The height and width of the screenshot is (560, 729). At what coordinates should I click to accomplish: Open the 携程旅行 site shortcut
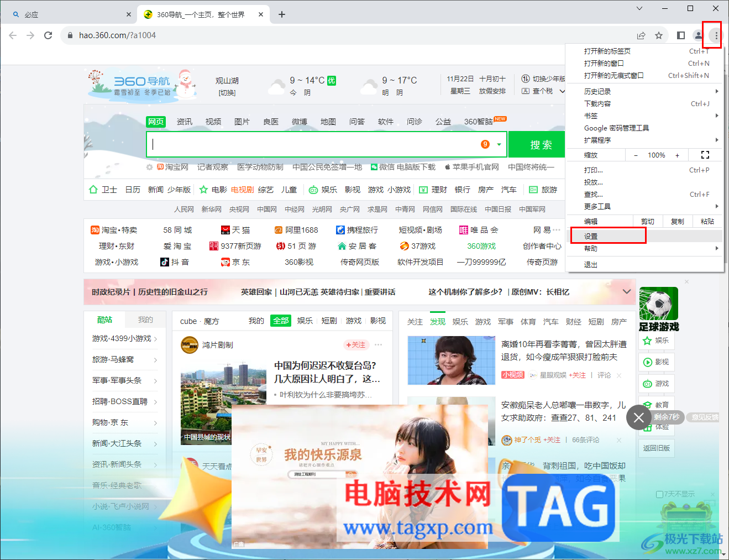pyautogui.click(x=357, y=230)
